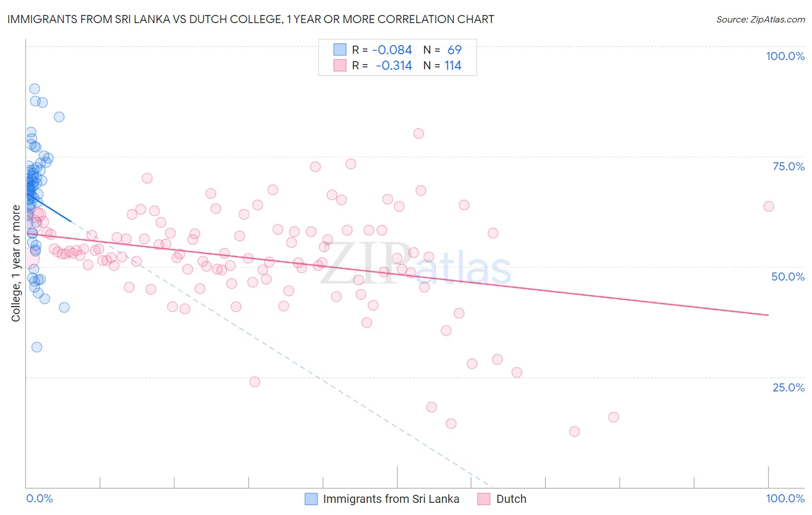Select the Dutch legend label
This screenshot has width=812, height=515.
[x=511, y=499]
